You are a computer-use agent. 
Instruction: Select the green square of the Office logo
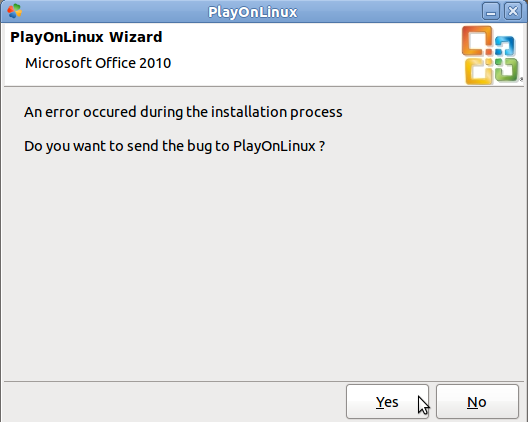(506, 69)
